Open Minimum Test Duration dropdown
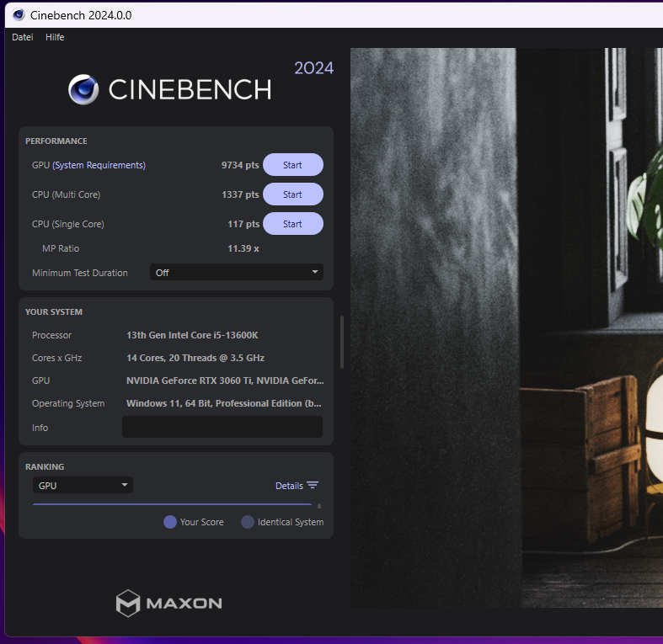 (237, 273)
